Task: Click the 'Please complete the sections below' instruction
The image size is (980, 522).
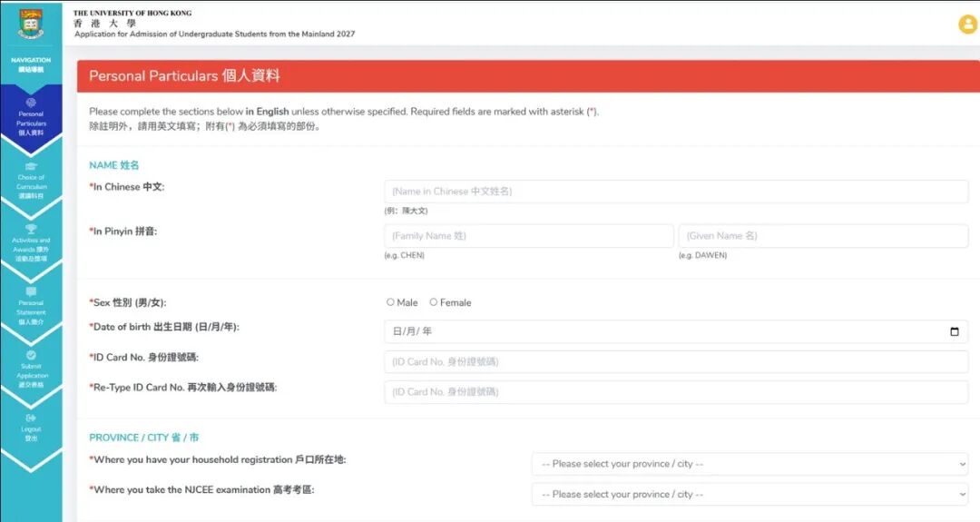Action: (344, 112)
